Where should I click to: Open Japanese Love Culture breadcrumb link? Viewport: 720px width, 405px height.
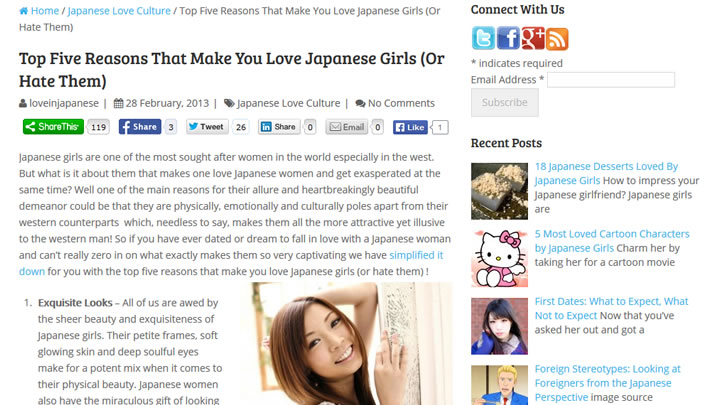(x=119, y=11)
